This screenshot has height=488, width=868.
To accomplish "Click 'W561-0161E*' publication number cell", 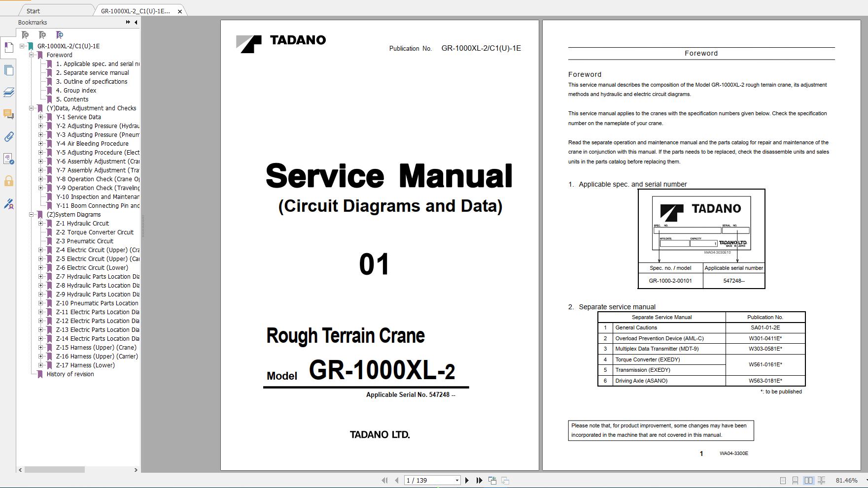I will (765, 365).
